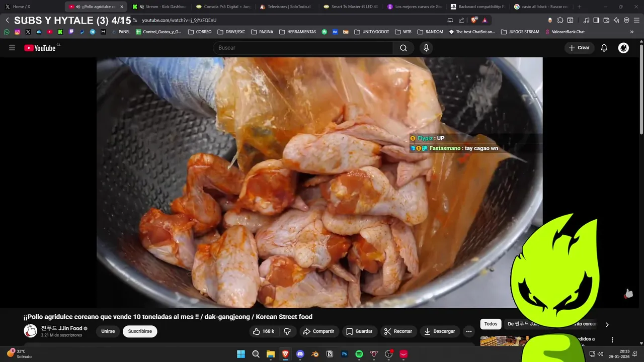Click the Compartir button
644x362 pixels.
[318, 331]
